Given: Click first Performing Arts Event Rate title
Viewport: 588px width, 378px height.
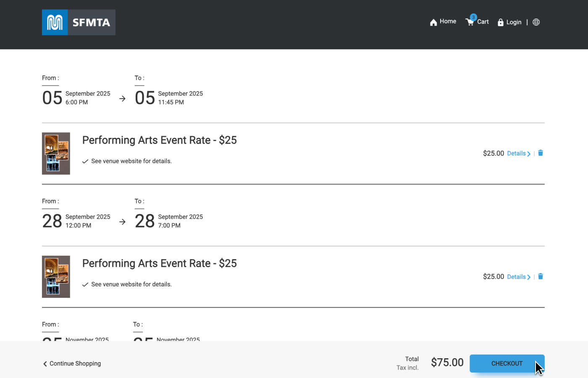Looking at the screenshot, I should pos(159,140).
